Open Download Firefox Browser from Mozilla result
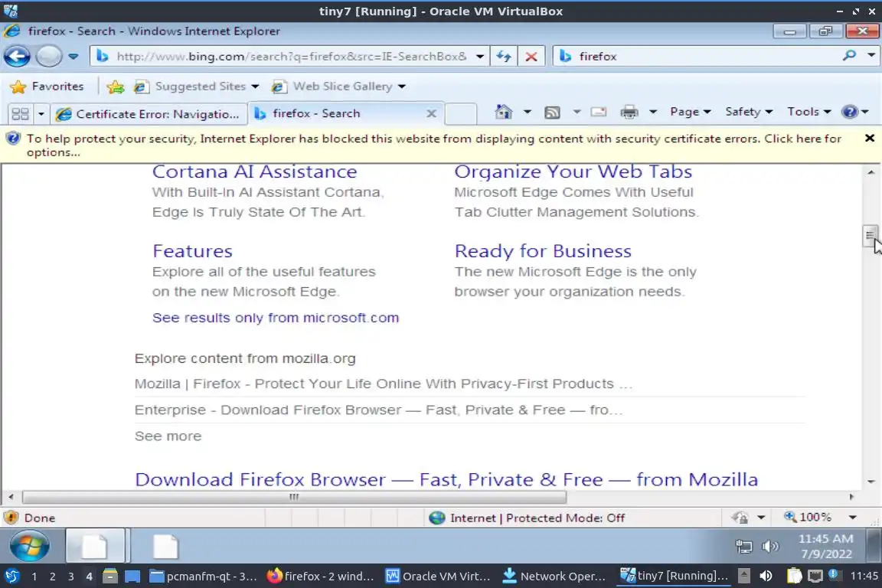The width and height of the screenshot is (882, 588). pyautogui.click(x=446, y=479)
